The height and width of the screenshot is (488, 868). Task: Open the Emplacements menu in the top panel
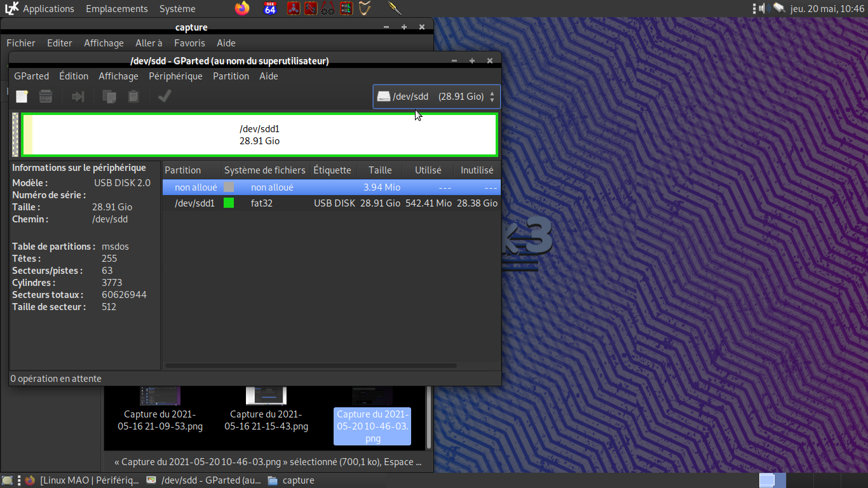click(x=117, y=9)
